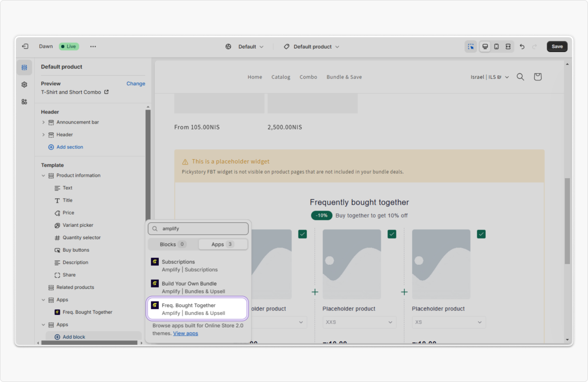The height and width of the screenshot is (382, 588).
Task: Click the undo arrow icon
Action: [x=522, y=47]
